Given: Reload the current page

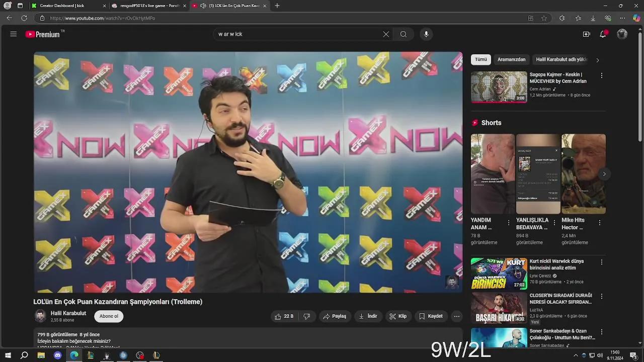Looking at the screenshot, I should (x=24, y=18).
